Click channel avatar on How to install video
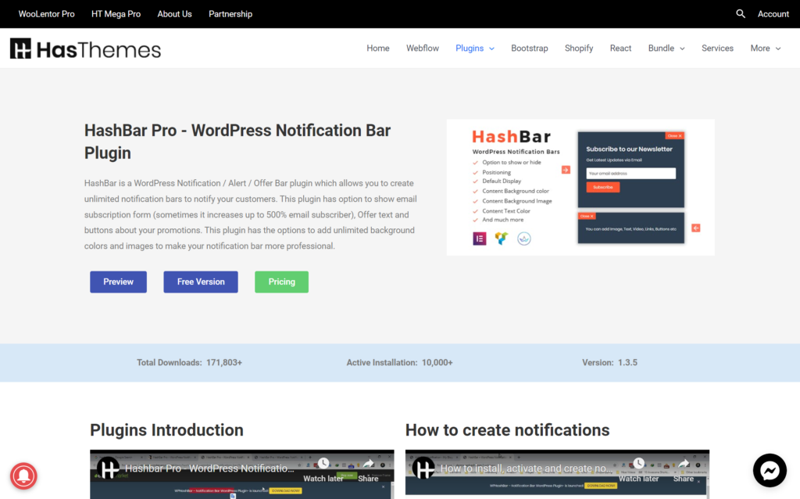Screen dimensions: 800x499 click(x=423, y=468)
